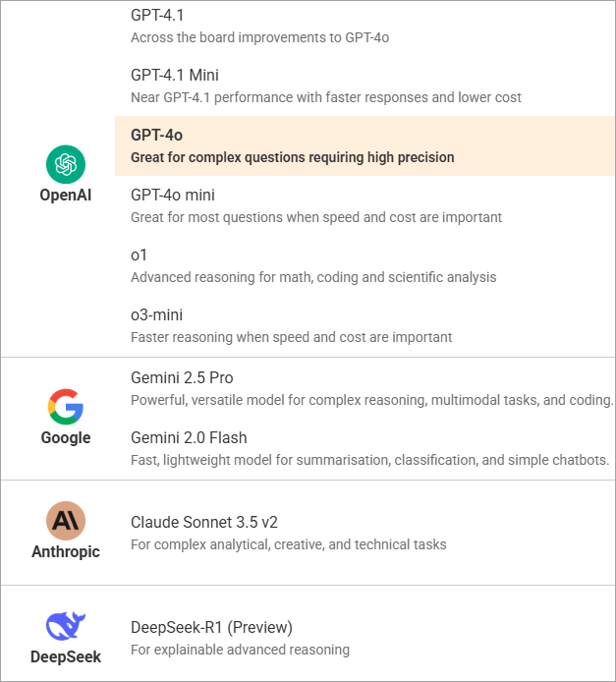The height and width of the screenshot is (682, 616).
Task: Click 'Advanced reasoning for math' description
Action: [313, 277]
